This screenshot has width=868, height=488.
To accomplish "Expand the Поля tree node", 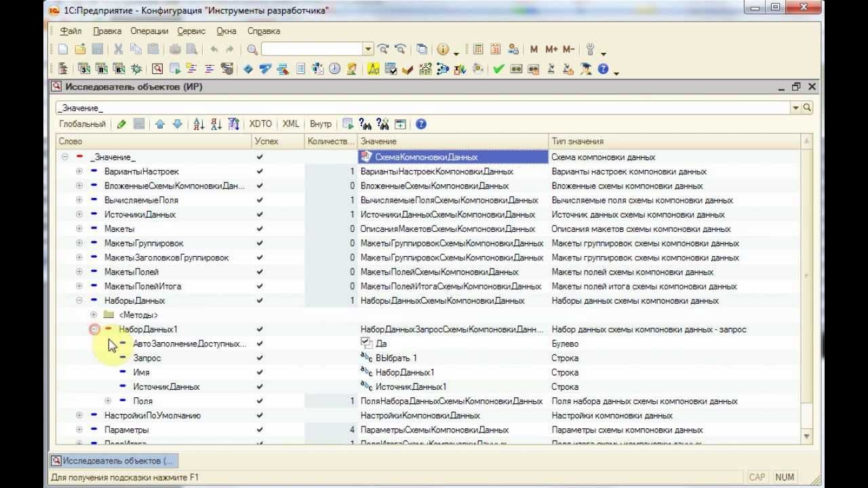I will tap(108, 401).
